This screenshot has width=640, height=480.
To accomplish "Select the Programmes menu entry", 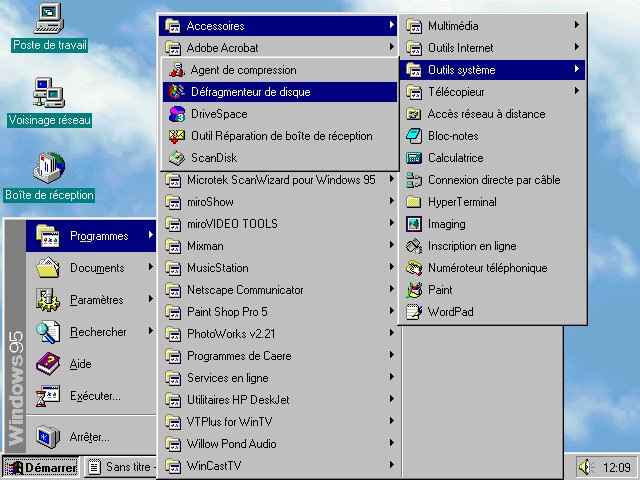I will pos(91,236).
